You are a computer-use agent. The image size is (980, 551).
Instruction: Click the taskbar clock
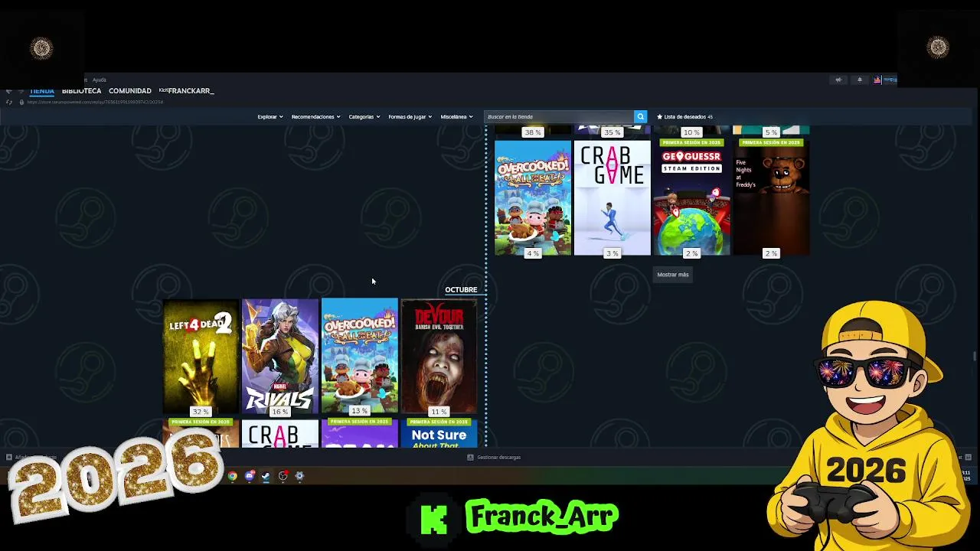click(966, 476)
